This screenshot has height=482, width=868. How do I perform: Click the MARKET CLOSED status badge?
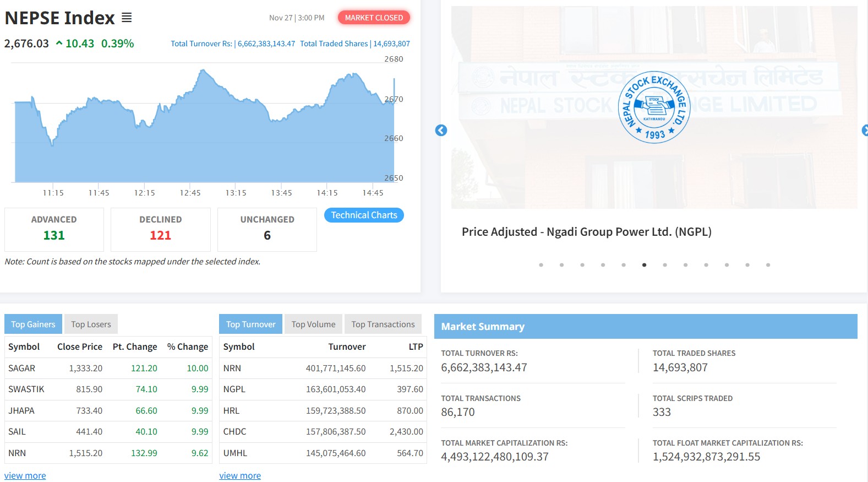pos(374,18)
